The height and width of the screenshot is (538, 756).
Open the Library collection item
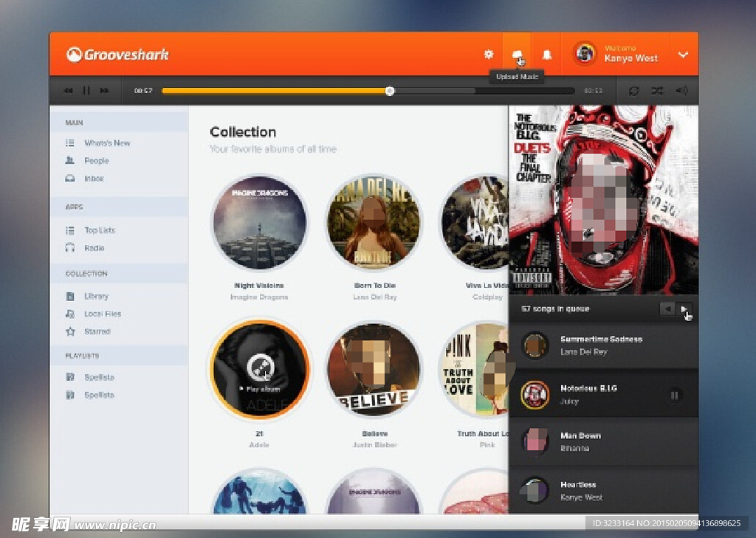tap(96, 296)
